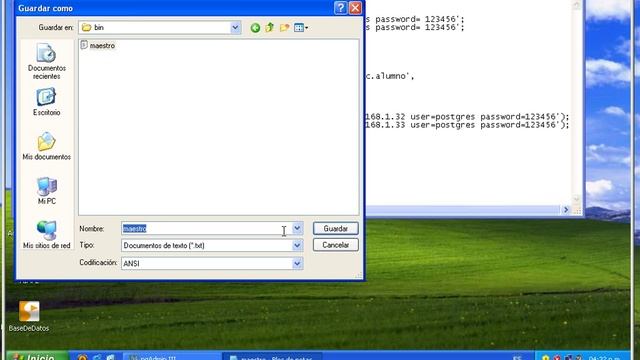
Task: Go back using the green arrow icon
Action: [255, 28]
